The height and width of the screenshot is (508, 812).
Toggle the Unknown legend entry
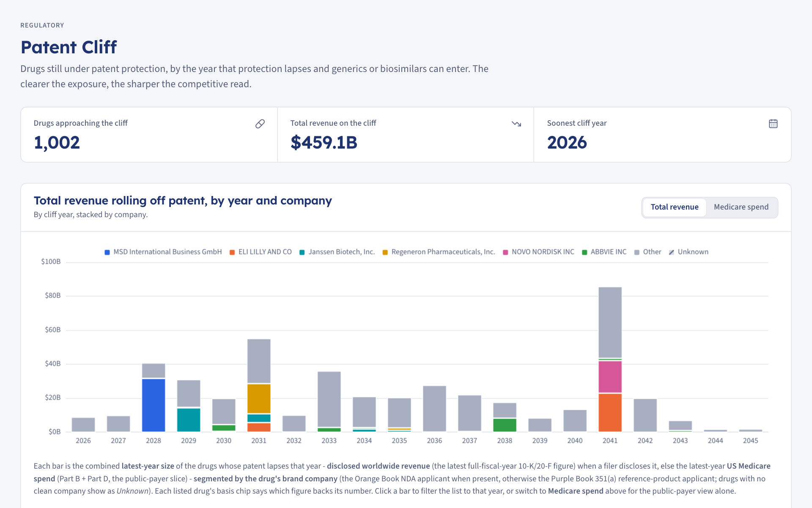689,252
